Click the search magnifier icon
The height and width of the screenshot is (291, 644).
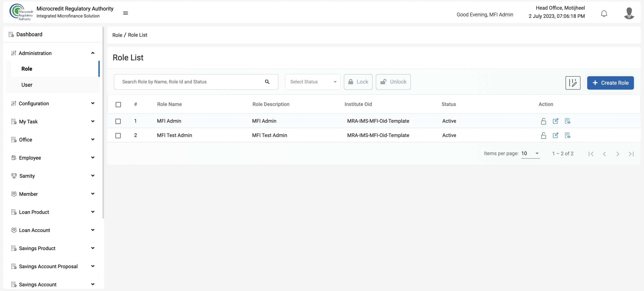(x=267, y=82)
